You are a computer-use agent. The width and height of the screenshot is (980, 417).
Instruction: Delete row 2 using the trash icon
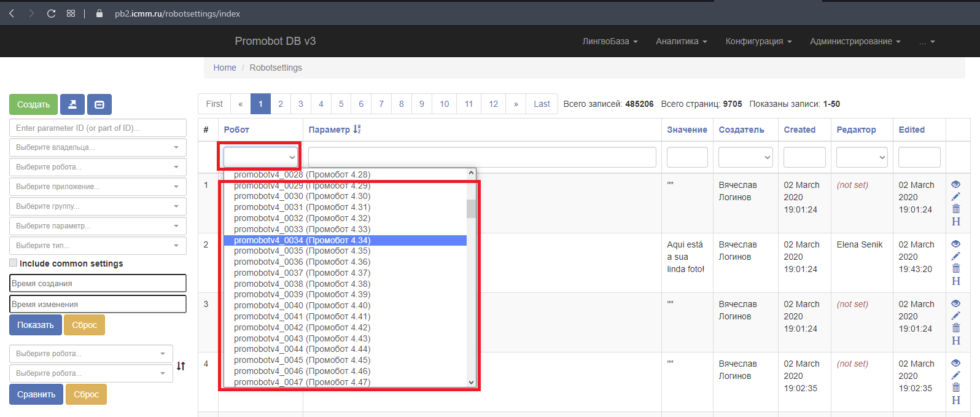click(x=955, y=268)
